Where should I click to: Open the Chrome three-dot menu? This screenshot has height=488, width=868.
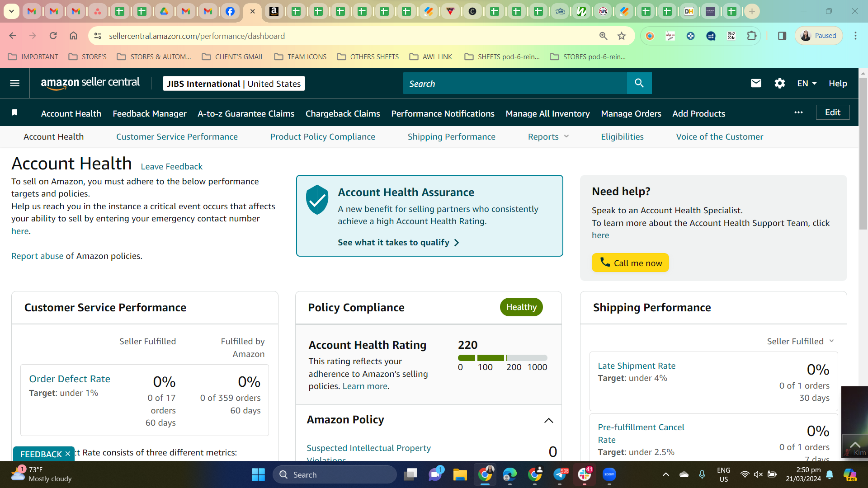pyautogui.click(x=855, y=36)
